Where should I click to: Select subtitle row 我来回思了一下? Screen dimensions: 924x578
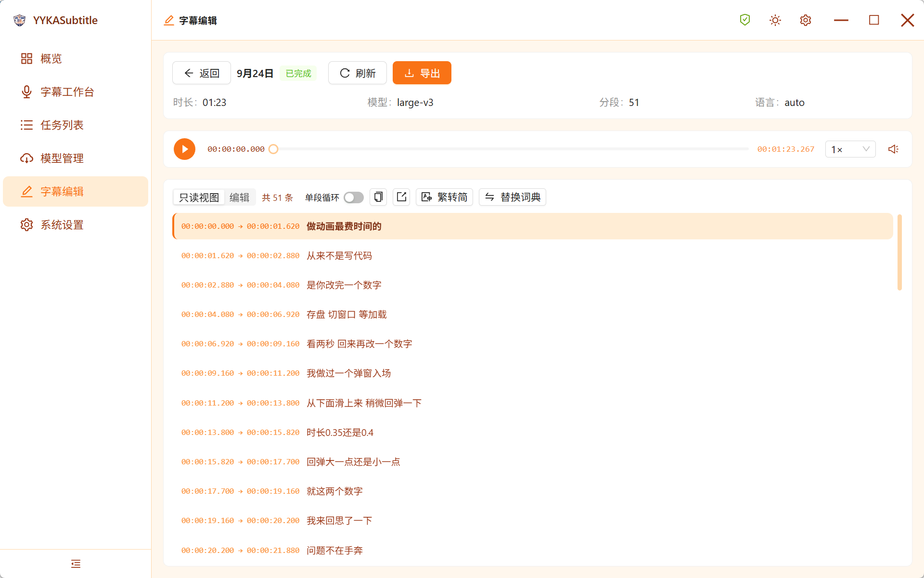point(533,521)
